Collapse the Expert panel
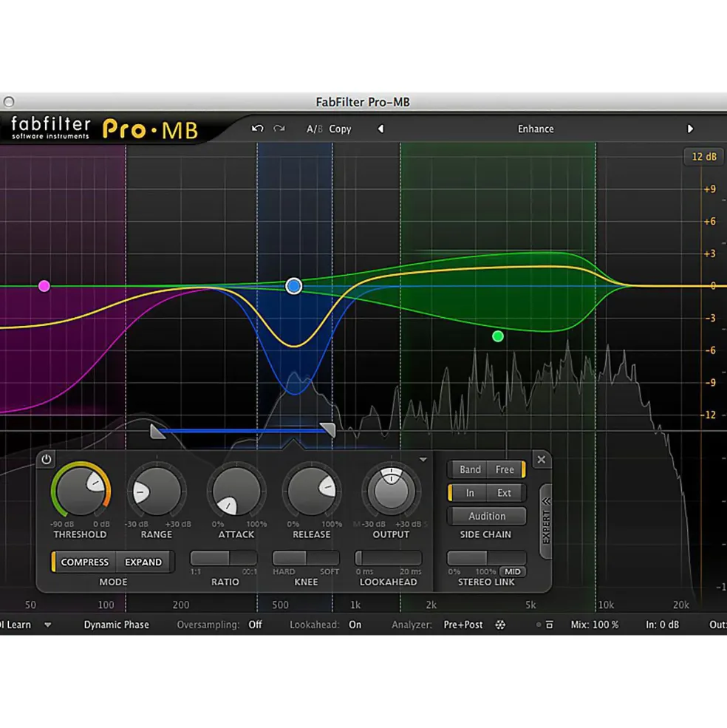Image resolution: width=727 pixels, height=728 pixels. click(x=546, y=521)
